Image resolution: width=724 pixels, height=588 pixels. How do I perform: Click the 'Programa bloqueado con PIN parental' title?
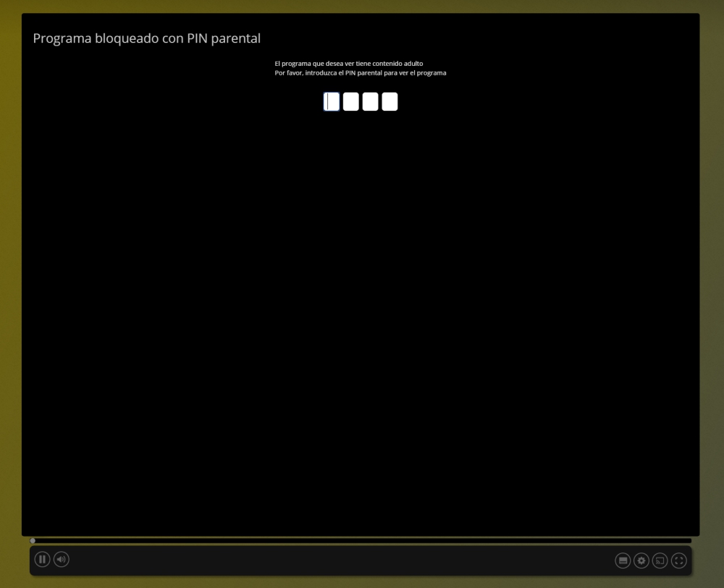point(146,38)
